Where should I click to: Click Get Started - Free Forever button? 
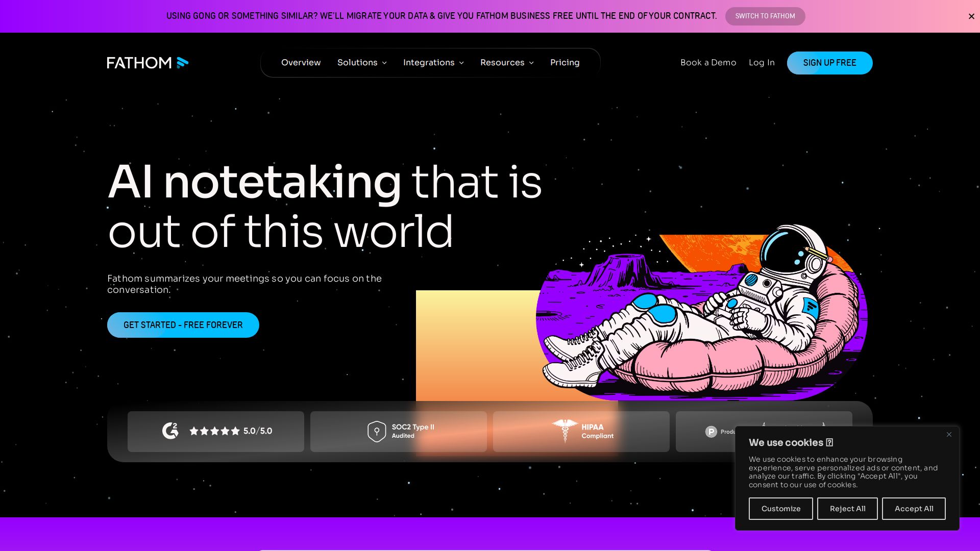coord(183,325)
